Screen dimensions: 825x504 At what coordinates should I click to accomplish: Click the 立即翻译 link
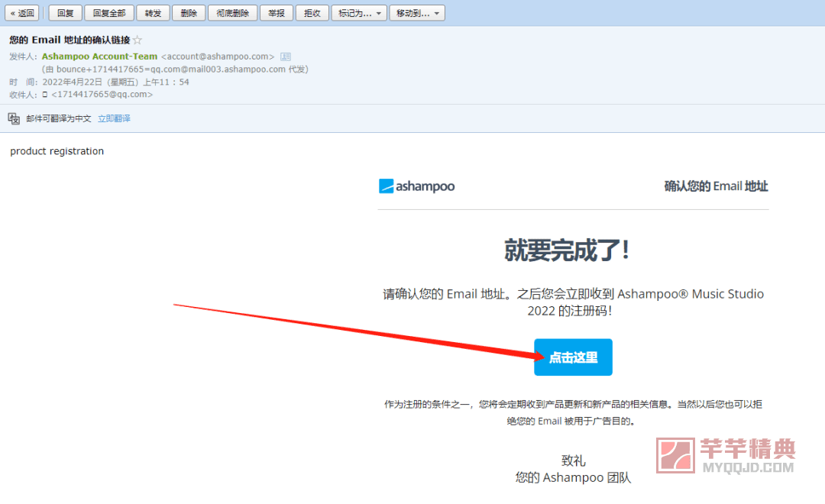pos(114,119)
